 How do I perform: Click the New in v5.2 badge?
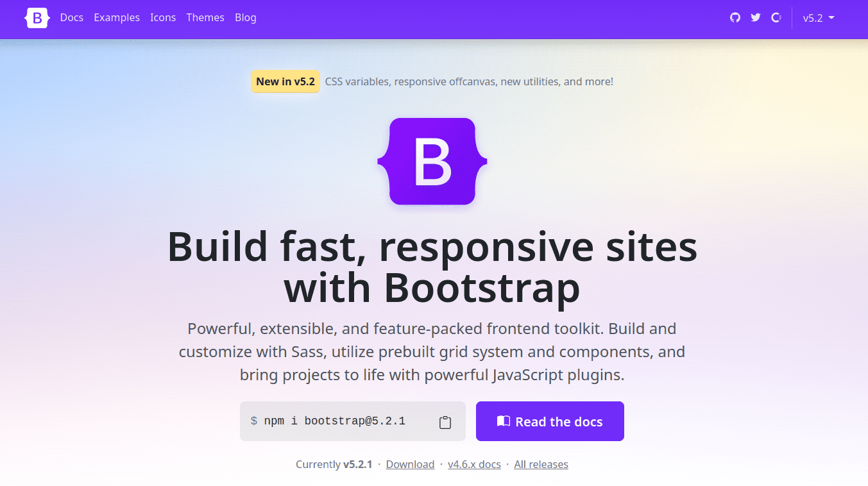pyautogui.click(x=285, y=81)
